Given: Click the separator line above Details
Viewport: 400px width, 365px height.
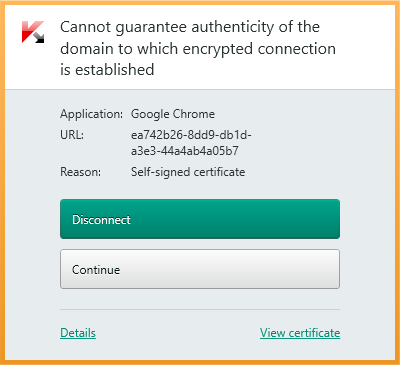Looking at the screenshot, I should 200,309.
